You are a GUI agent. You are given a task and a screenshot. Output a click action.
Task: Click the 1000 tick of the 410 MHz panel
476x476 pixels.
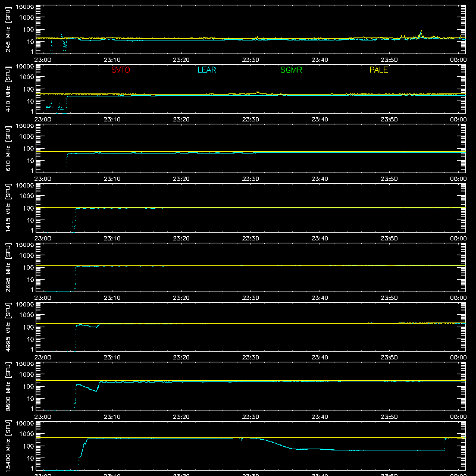[27, 77]
